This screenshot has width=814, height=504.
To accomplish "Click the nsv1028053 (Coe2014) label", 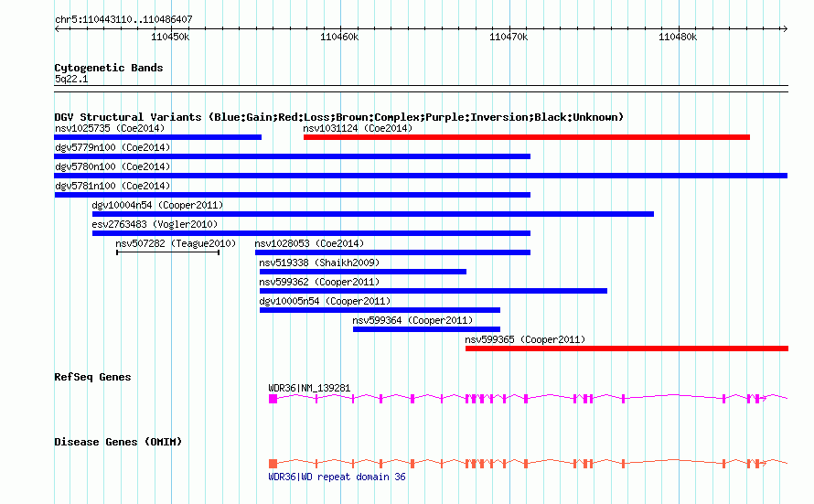I will tap(309, 243).
